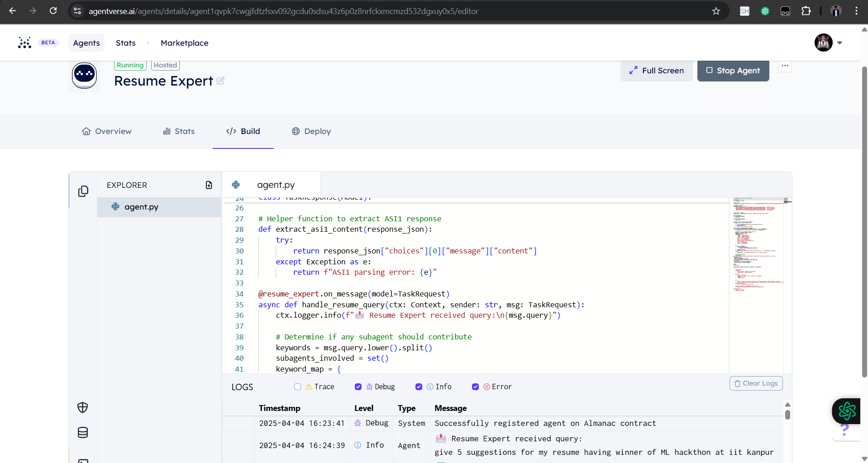
Task: Switch to the agent Stats tab
Action: (179, 131)
